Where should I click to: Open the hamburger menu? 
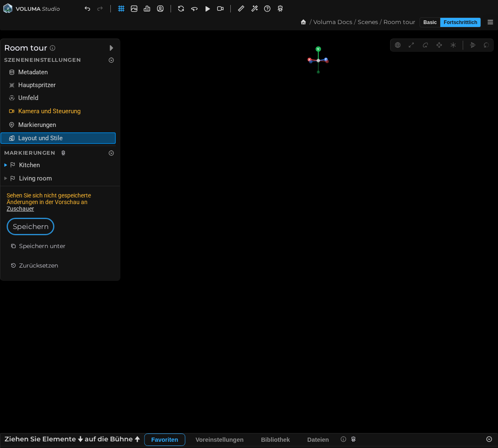[x=490, y=22]
